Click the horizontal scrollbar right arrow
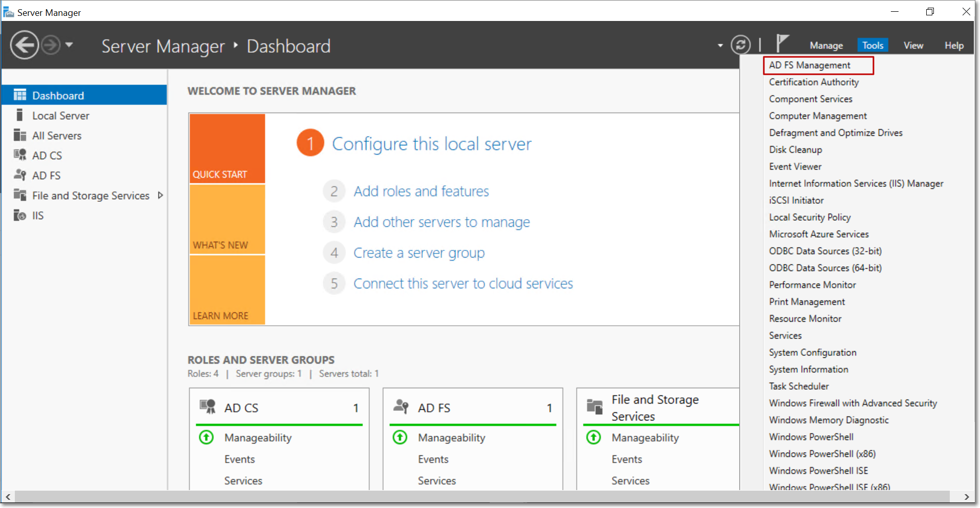This screenshot has height=508, width=980. 966,497
